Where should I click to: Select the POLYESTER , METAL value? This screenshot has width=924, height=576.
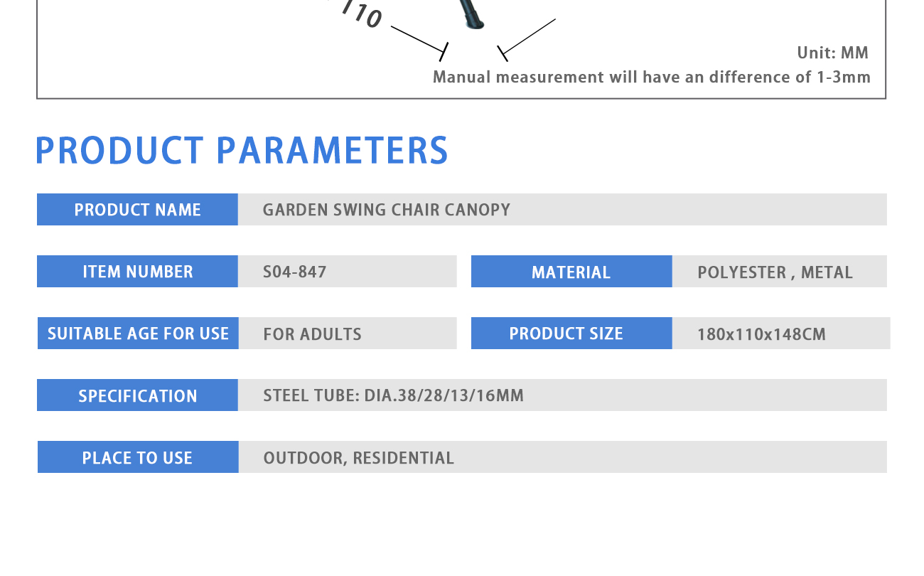click(x=775, y=272)
